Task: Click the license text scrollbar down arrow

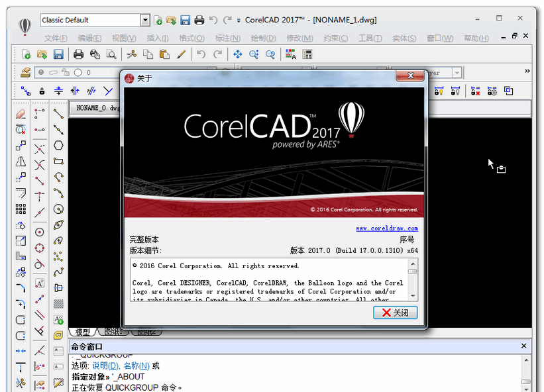Action: [413, 296]
